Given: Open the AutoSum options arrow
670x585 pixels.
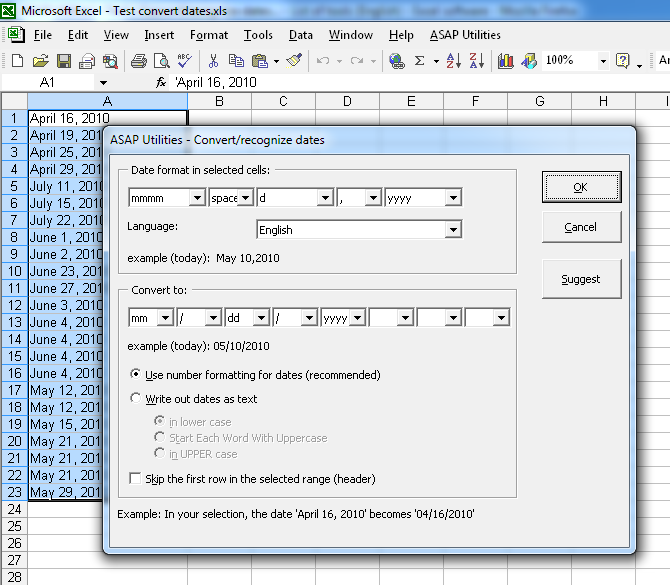Looking at the screenshot, I should (x=436, y=61).
